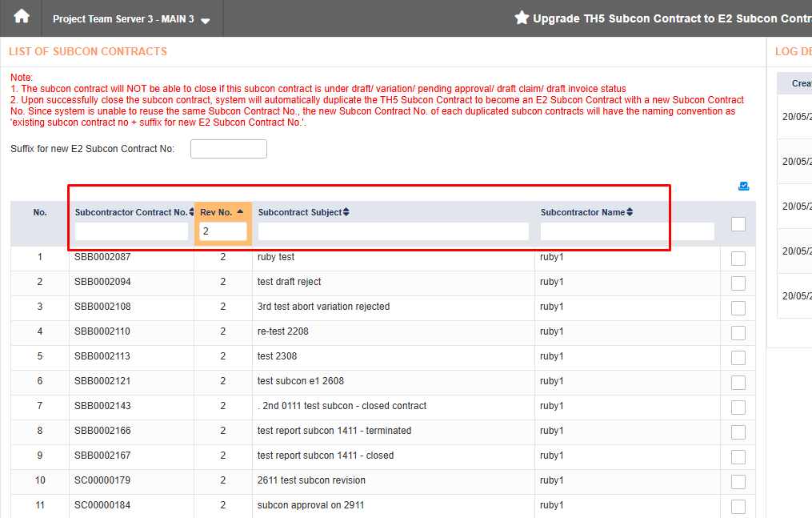Click contract number SBB0002113
This screenshot has height=518, width=812.
(x=102, y=356)
